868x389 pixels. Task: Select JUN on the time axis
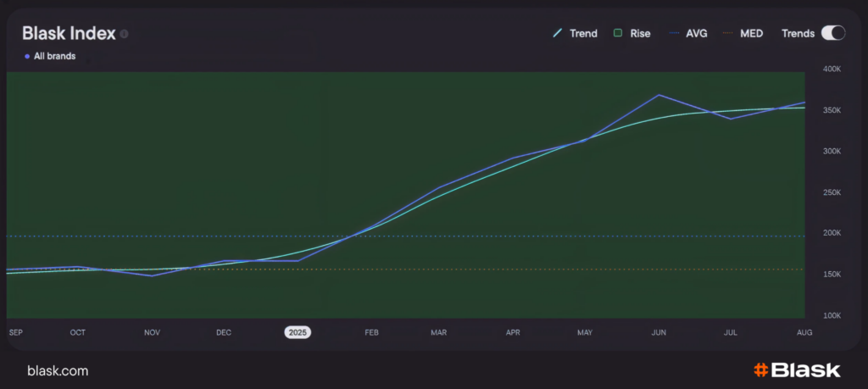click(659, 332)
